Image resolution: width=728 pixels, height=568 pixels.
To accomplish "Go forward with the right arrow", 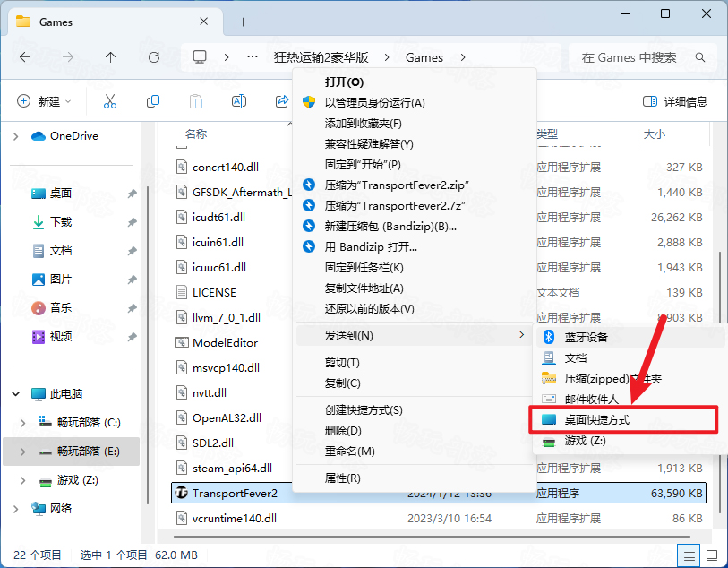I will [x=68, y=57].
